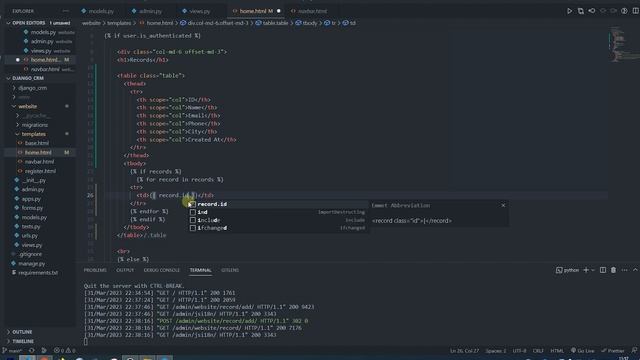Image resolution: width=640 pixels, height=360 pixels.
Task: Open terminal panel more actions ellipsis
Action: click(x=624, y=270)
